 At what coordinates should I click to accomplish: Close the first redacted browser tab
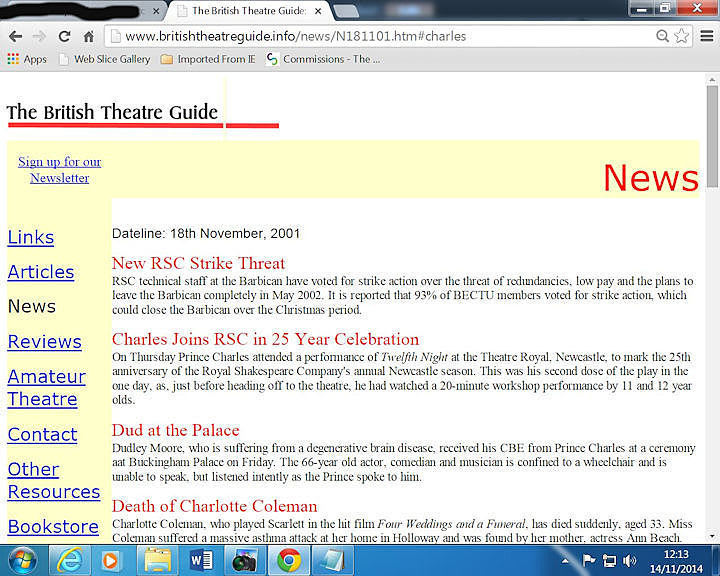[x=156, y=11]
